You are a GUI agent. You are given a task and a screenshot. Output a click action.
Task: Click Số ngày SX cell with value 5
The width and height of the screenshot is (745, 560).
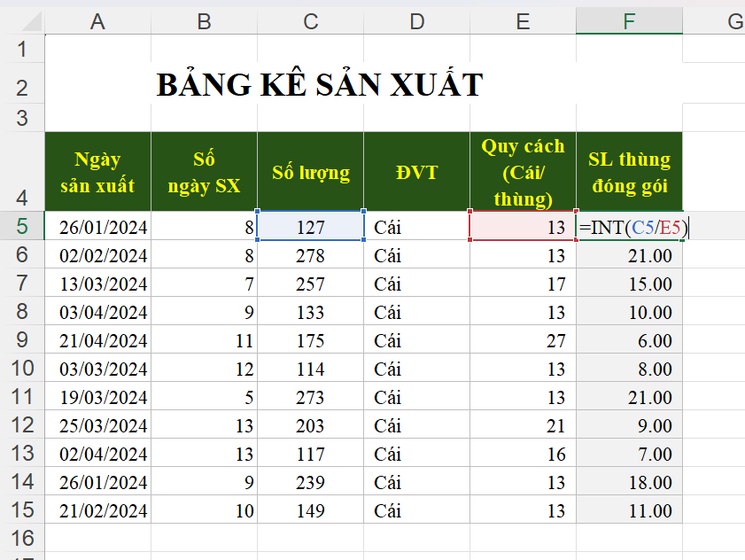click(x=205, y=396)
